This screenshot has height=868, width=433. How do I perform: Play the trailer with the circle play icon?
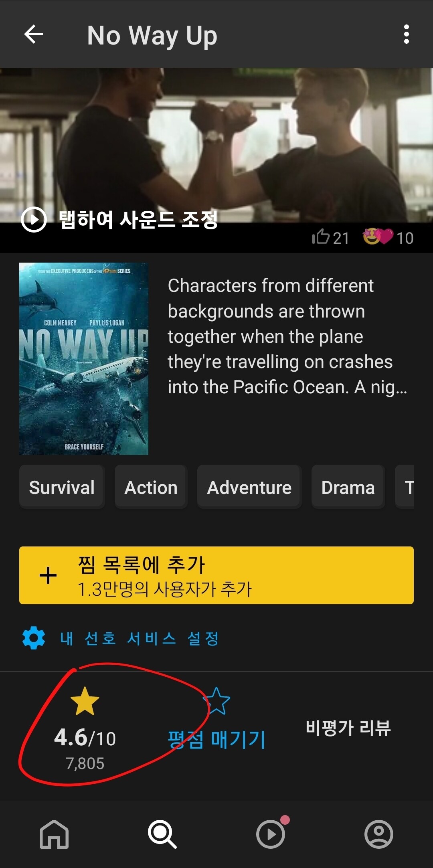click(x=34, y=219)
